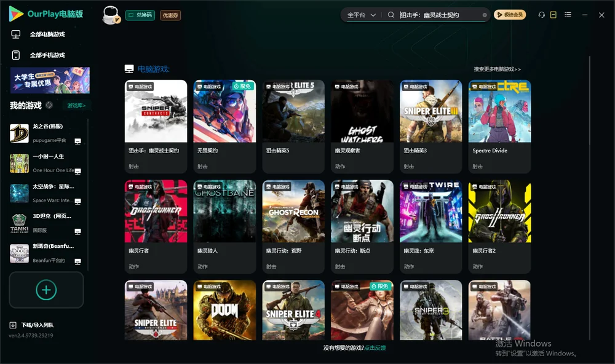
Task: Click the PC icon beside 一小时一人生
Action: pos(77,172)
